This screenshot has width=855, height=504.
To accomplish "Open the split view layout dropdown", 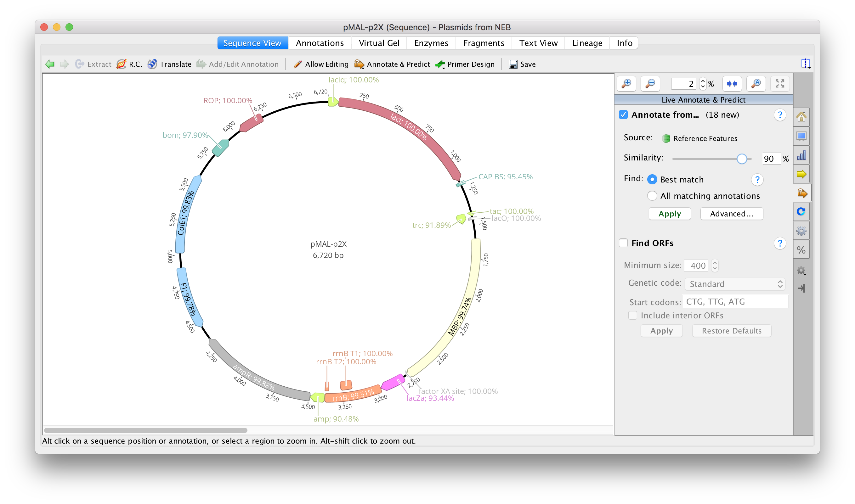I will tap(806, 64).
